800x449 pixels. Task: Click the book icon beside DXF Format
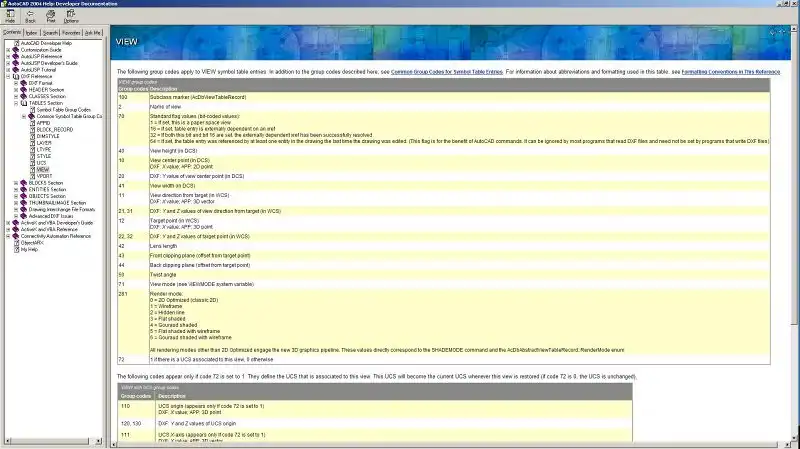[x=23, y=83]
